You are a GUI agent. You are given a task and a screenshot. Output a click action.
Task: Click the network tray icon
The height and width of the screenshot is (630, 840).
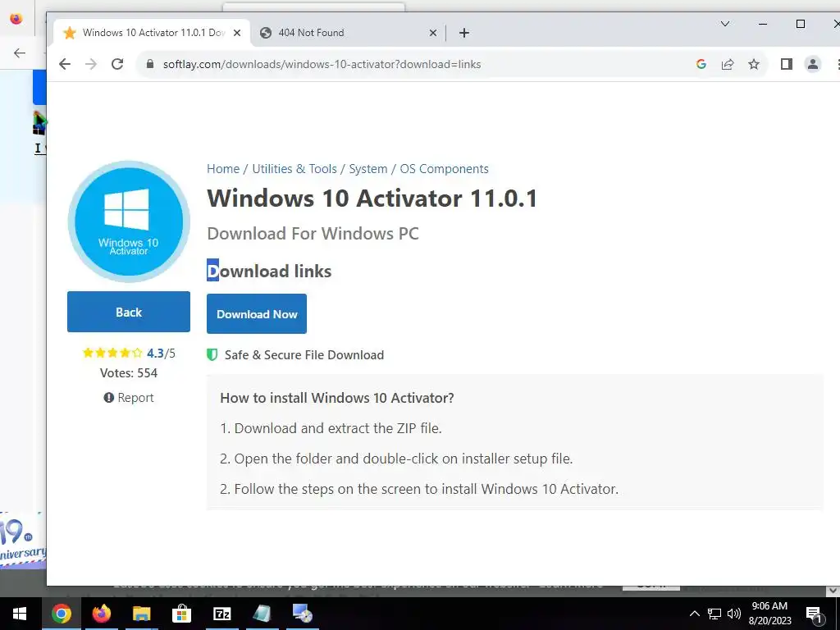(714, 614)
